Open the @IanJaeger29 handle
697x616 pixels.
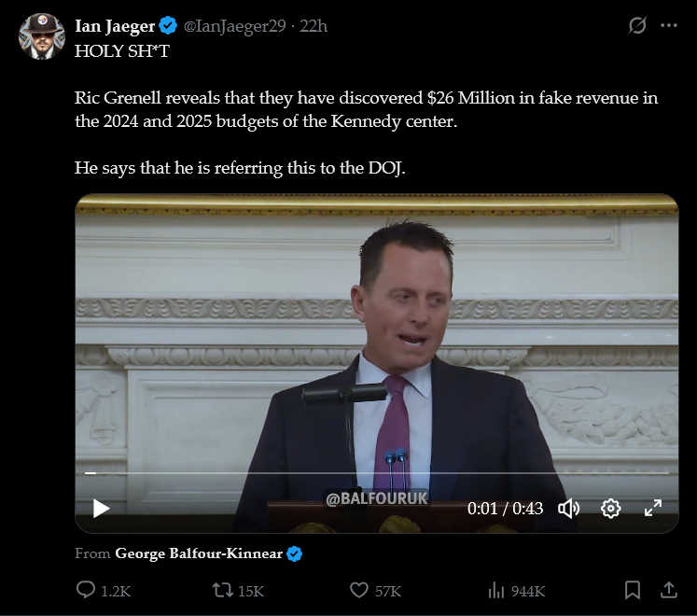pos(234,26)
